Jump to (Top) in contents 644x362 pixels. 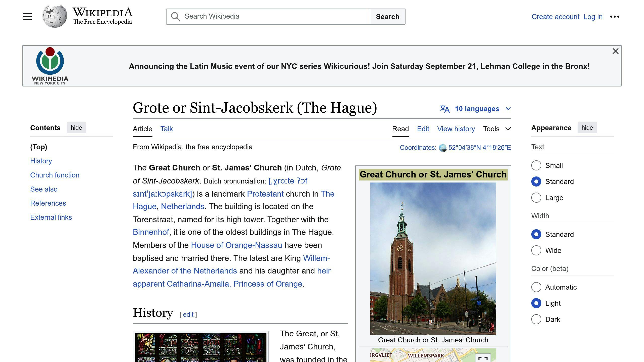click(x=39, y=147)
